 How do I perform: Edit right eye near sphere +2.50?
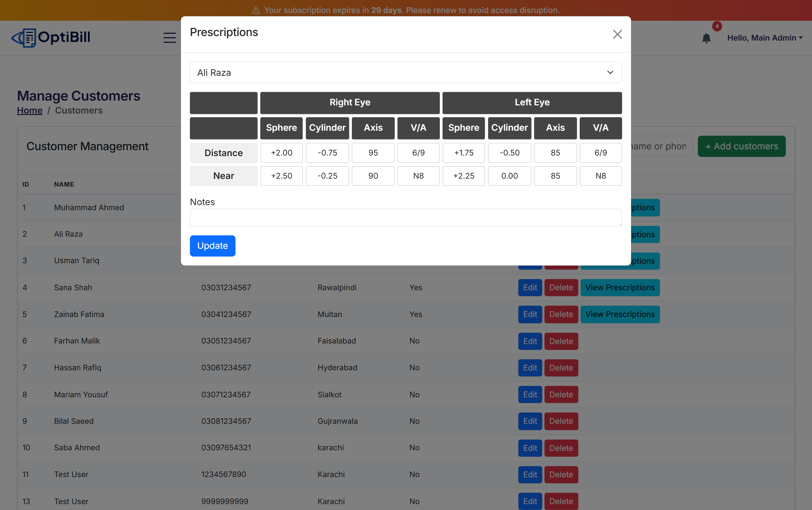[x=282, y=176]
